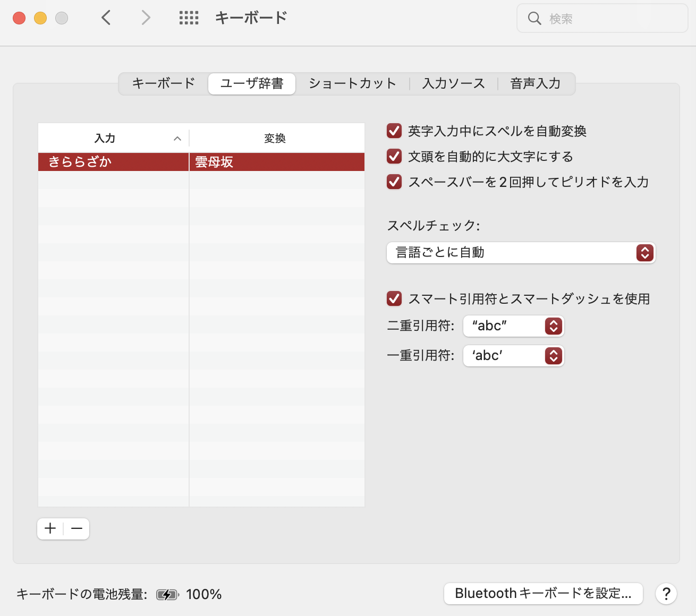696x616 pixels.
Task: Open help with the question mark button
Action: click(666, 594)
